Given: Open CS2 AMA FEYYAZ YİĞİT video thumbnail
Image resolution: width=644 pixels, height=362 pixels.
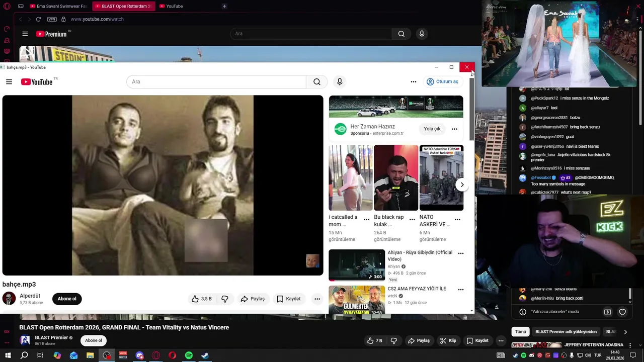Looking at the screenshot, I should (x=357, y=300).
